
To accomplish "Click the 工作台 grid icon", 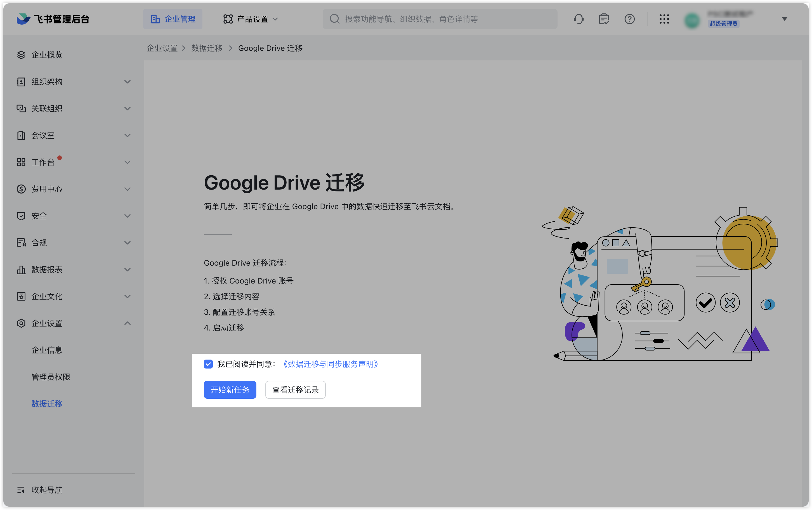I will (x=21, y=162).
